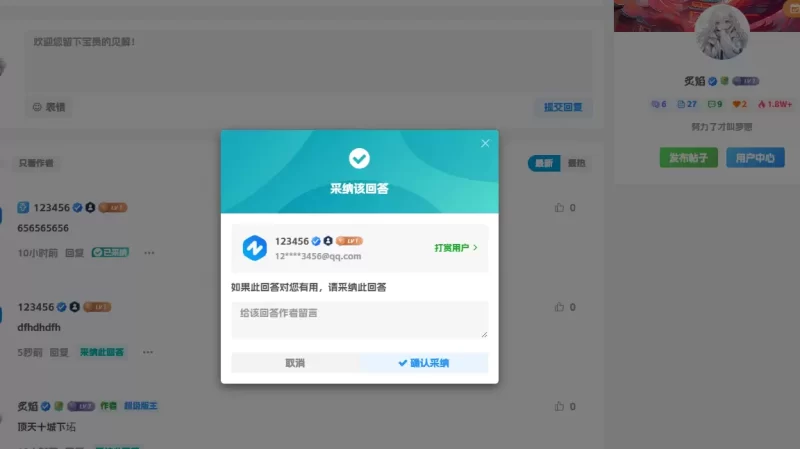
Task: Like the 656565656 reply with thumbs-up
Action: (x=559, y=208)
